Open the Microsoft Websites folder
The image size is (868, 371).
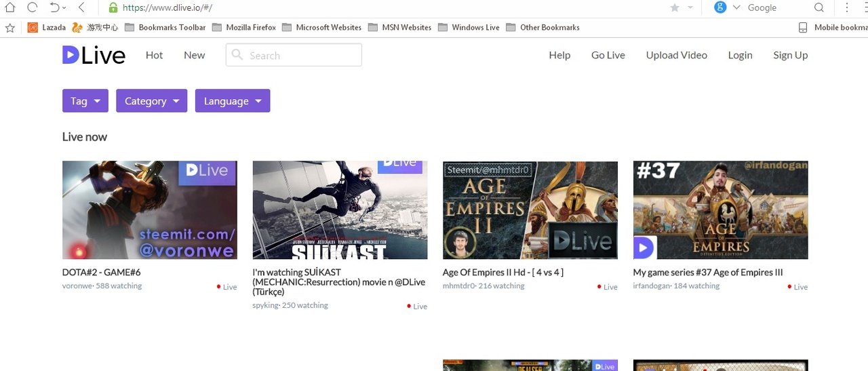(x=322, y=28)
